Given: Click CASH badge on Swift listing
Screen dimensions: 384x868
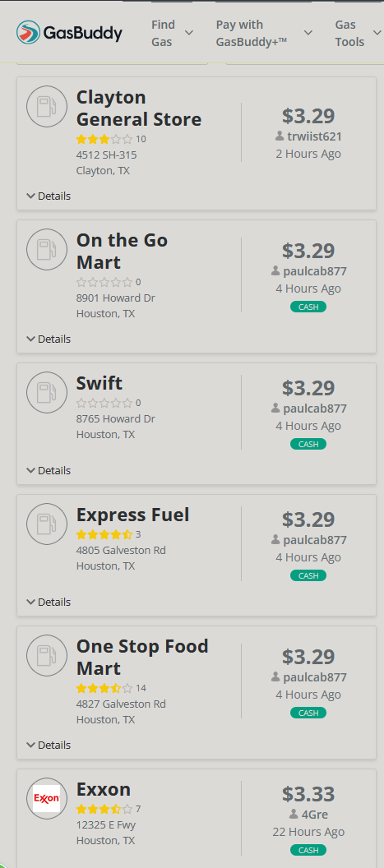Looking at the screenshot, I should coord(308,444).
